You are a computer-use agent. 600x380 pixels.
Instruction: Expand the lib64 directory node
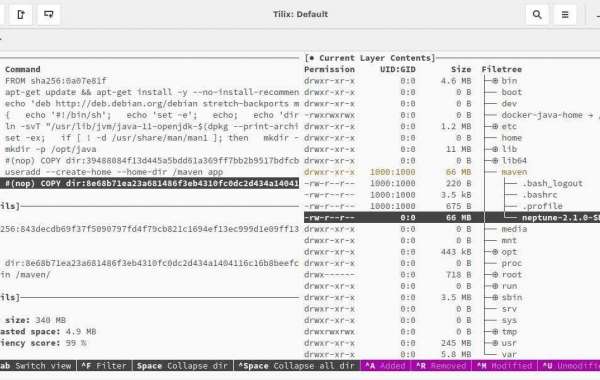coord(495,161)
